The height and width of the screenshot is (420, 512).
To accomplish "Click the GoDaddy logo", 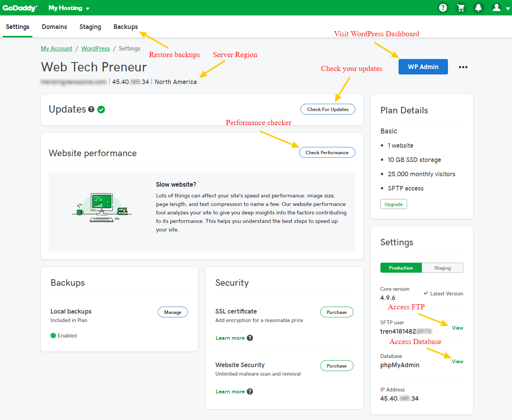I will click(20, 7).
